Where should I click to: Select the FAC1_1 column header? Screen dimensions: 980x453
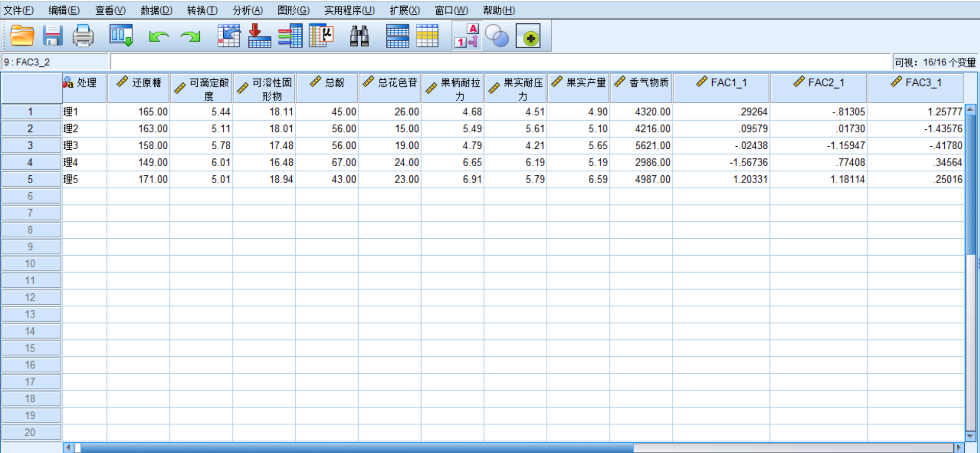pos(721,88)
